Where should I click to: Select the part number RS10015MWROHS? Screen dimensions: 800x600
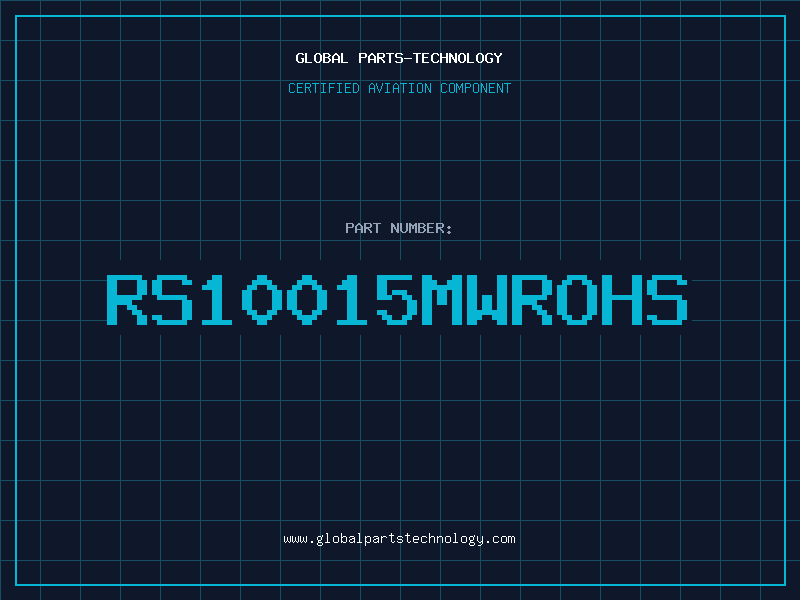397,299
